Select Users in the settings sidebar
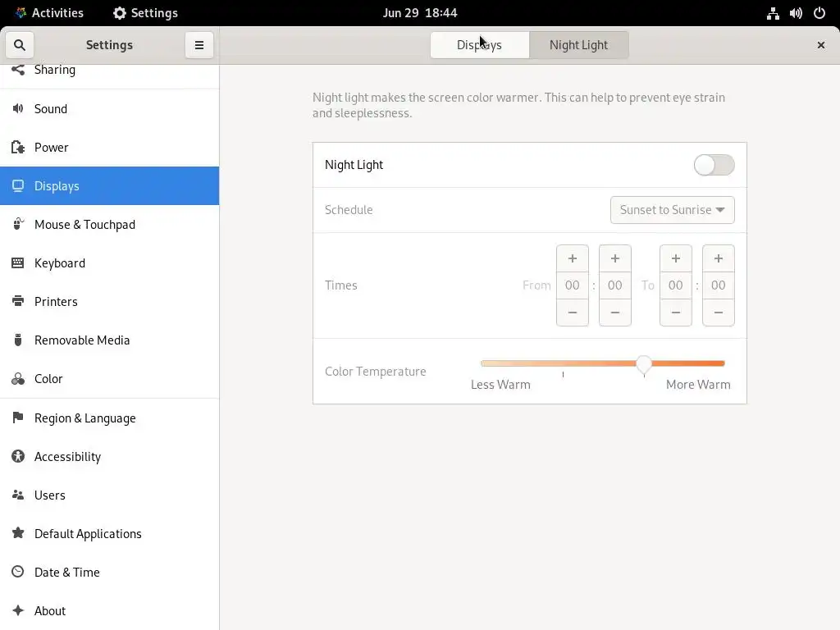Screen dimensions: 840x630 pyautogui.click(x=109, y=495)
